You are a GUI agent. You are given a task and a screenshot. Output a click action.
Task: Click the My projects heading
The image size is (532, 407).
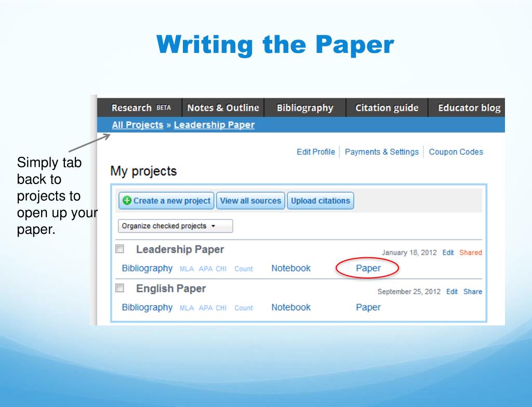coord(143,171)
